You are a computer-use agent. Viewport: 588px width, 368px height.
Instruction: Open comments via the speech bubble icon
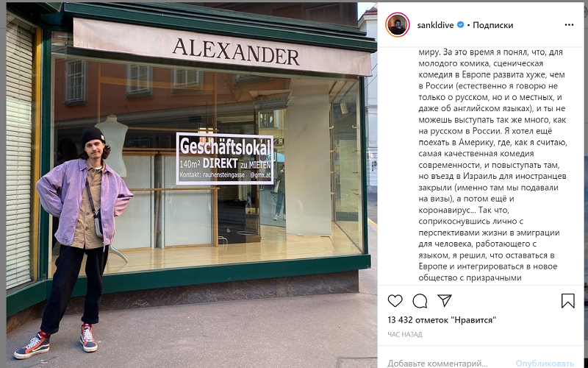click(x=420, y=301)
